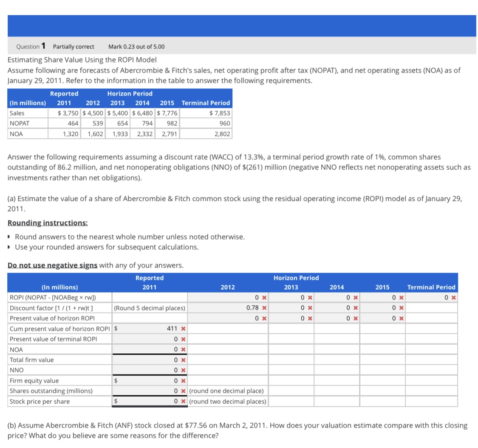478x448 pixels.
Task: Click the red X next to stock price per share
Action: click(183, 401)
